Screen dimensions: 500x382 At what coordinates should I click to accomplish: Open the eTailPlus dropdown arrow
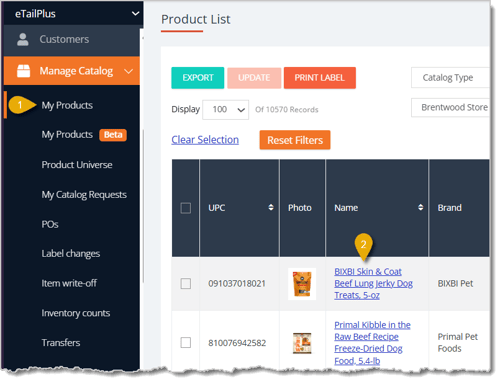[x=135, y=14]
